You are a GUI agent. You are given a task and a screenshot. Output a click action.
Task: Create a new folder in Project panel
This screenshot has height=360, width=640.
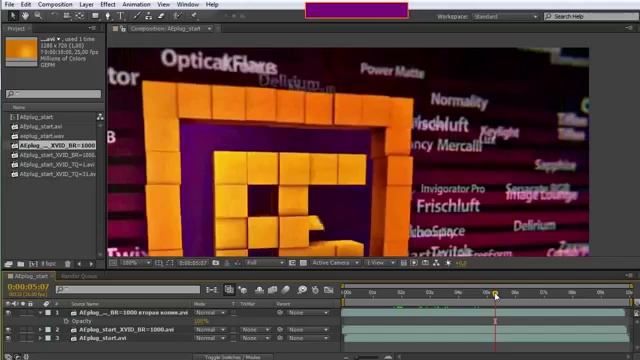(21, 264)
